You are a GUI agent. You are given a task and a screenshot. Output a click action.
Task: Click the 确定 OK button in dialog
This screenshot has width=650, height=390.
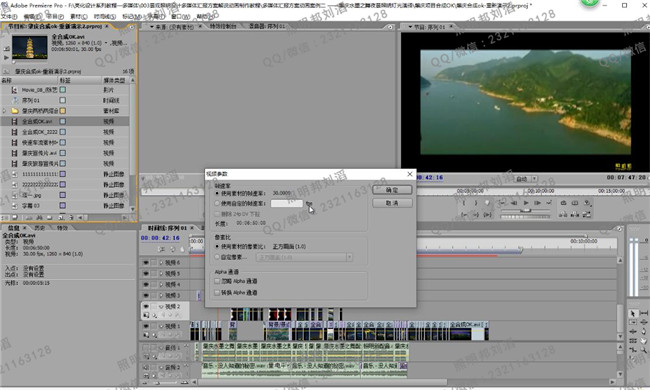click(392, 190)
